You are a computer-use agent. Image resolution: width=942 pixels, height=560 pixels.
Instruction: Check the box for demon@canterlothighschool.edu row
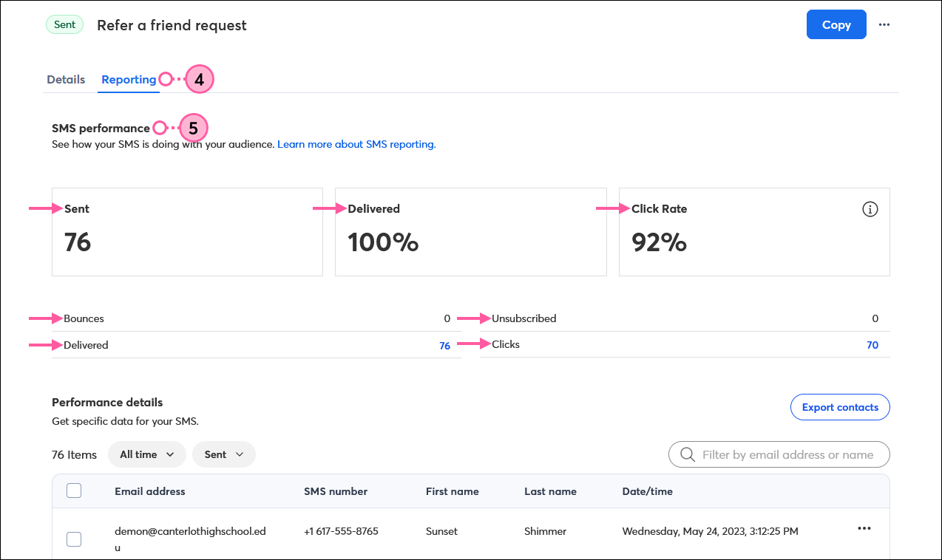pyautogui.click(x=74, y=539)
